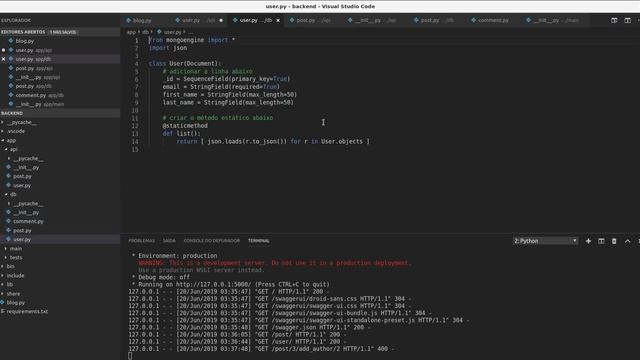Collapse the app folder
Screen dimensions: 640x360
click(11, 140)
